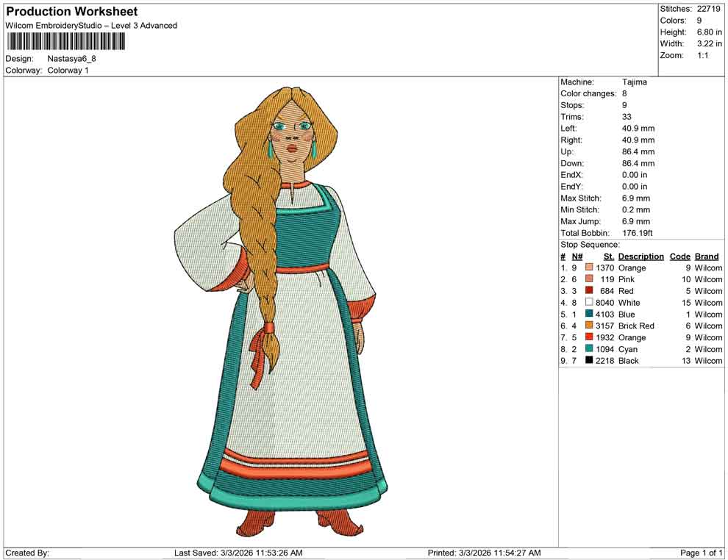Click the Colorway 1 value

click(68, 70)
